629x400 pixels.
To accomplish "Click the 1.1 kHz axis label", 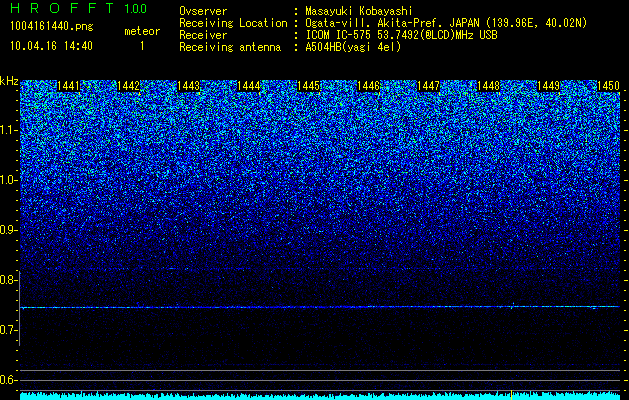I will click(x=8, y=130).
